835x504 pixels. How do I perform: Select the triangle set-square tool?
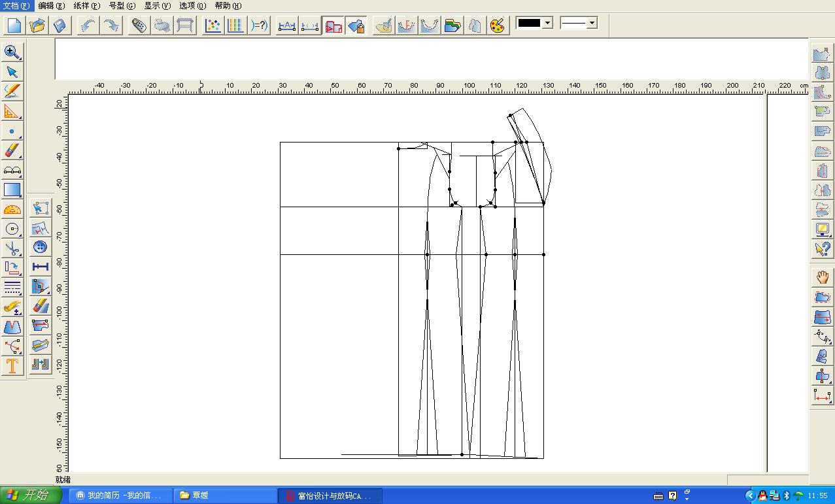[x=12, y=110]
